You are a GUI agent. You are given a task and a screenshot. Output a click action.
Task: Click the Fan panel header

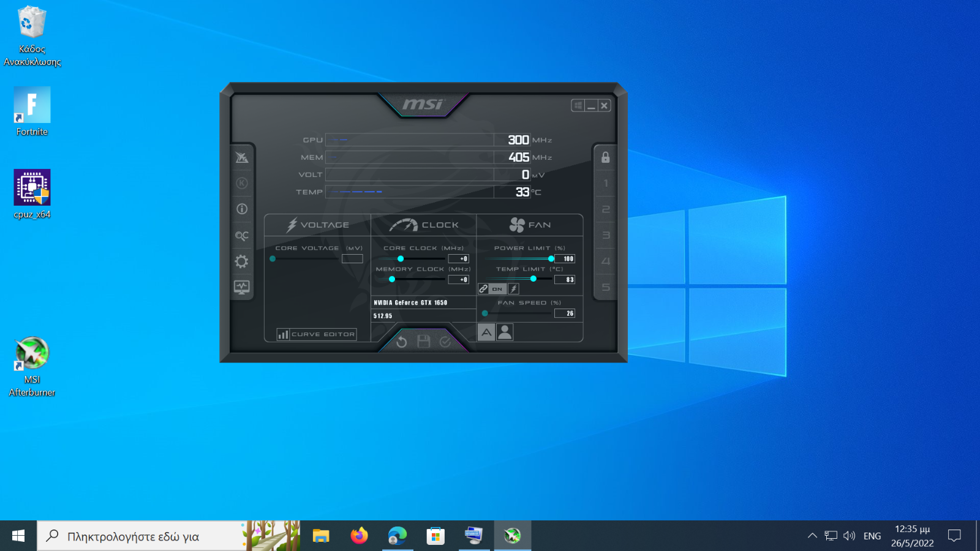pos(530,225)
